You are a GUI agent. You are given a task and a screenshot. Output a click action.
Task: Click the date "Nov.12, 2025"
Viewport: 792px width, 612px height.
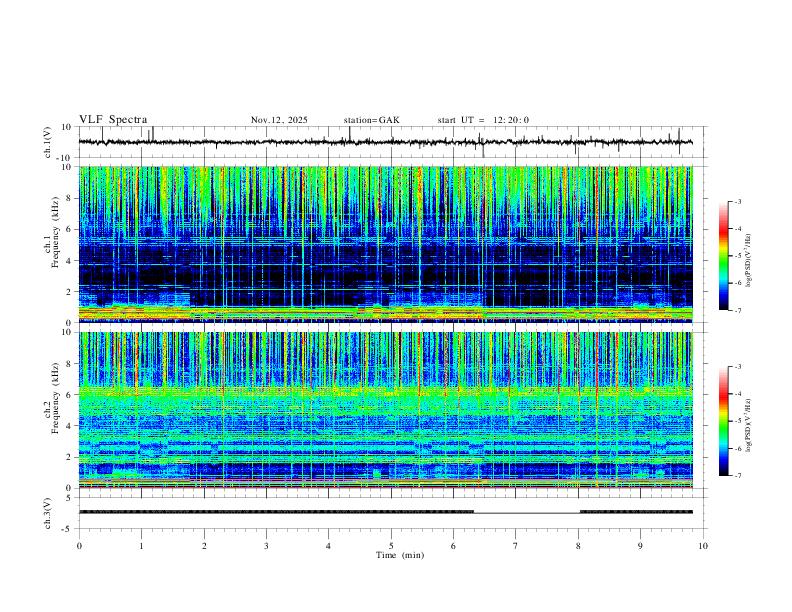point(279,120)
